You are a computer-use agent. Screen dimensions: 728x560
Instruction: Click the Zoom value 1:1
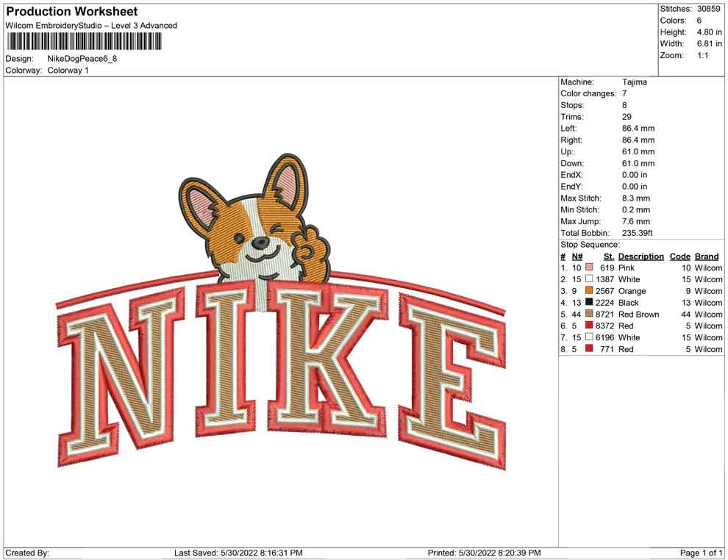tap(702, 55)
